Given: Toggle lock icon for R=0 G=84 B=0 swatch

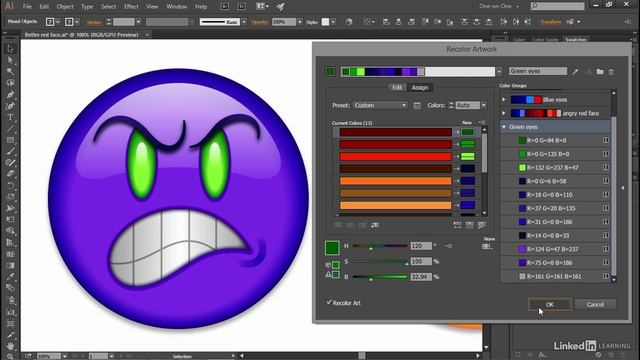Looking at the screenshot, I should coord(606,140).
